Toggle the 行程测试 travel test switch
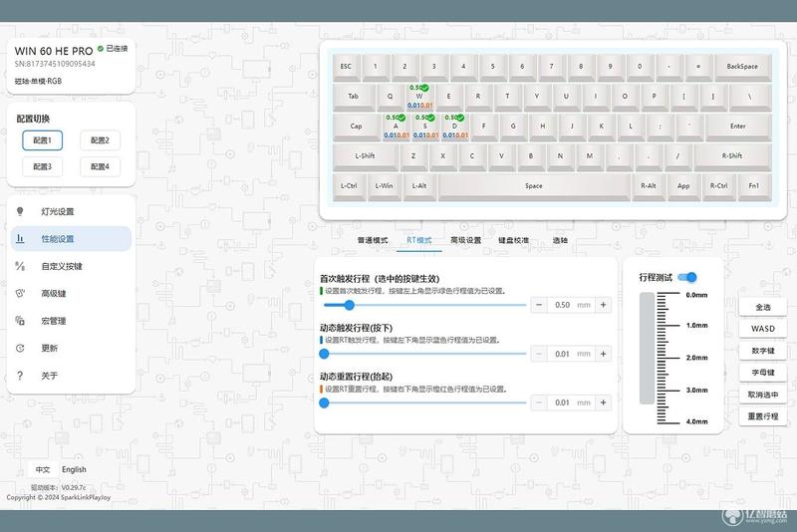Viewport: 797px width, 532px height. pos(687,277)
